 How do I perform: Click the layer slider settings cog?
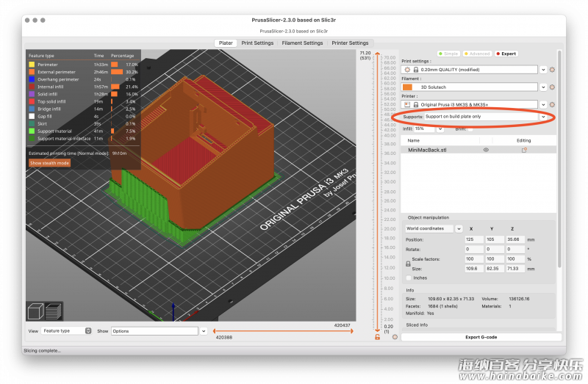[395, 337]
